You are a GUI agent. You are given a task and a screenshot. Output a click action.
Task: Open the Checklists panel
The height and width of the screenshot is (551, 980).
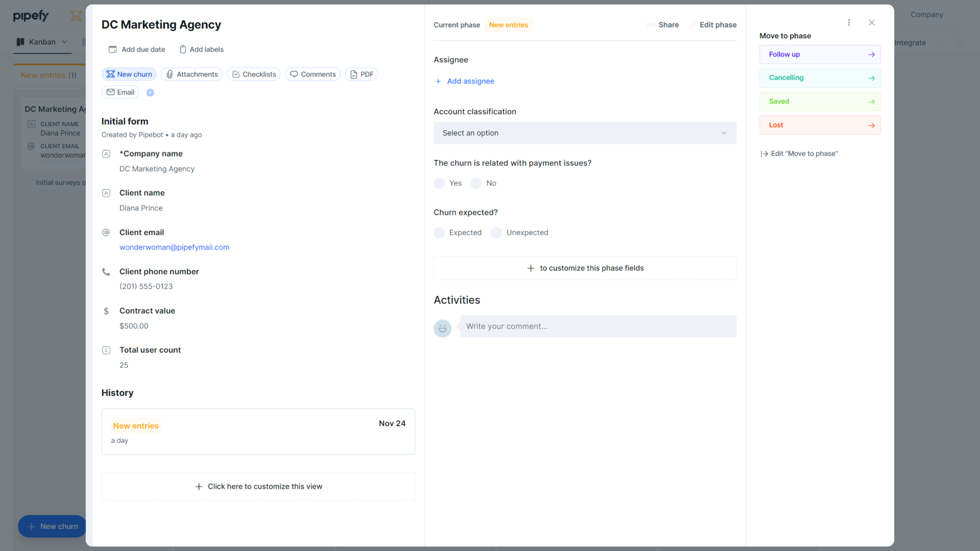[254, 74]
